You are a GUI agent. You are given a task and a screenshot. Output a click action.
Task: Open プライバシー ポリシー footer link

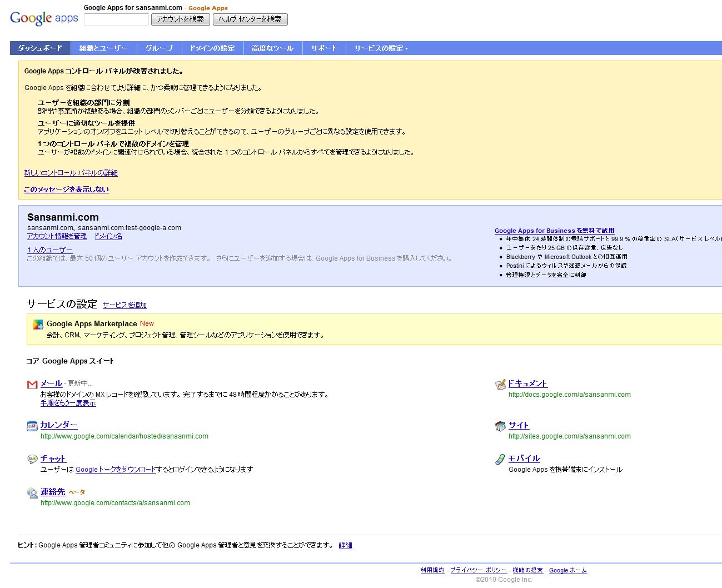(x=479, y=570)
